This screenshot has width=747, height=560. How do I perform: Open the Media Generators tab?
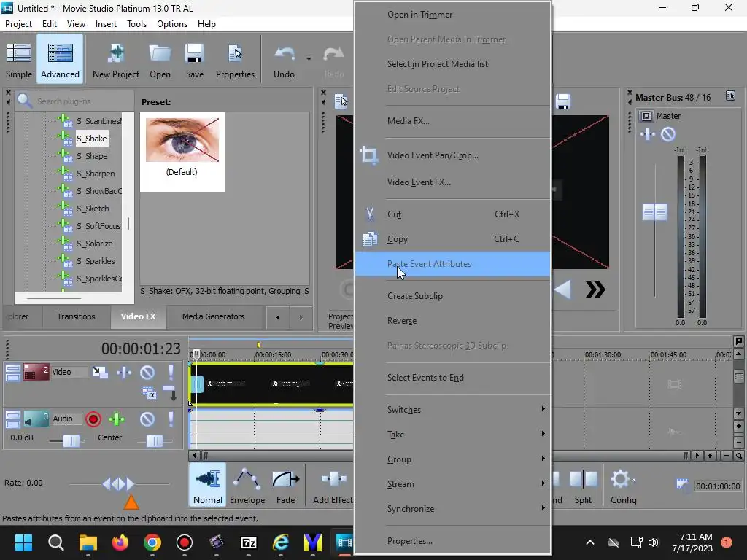pyautogui.click(x=214, y=316)
